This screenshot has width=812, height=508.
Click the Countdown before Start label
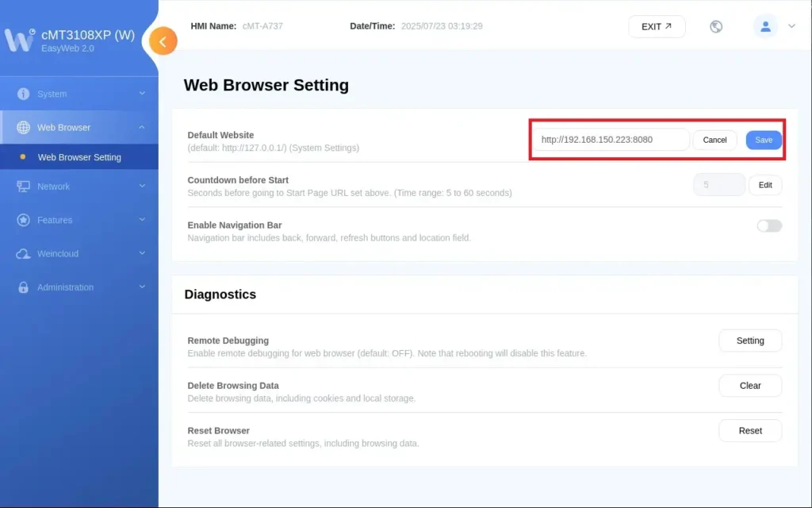238,180
